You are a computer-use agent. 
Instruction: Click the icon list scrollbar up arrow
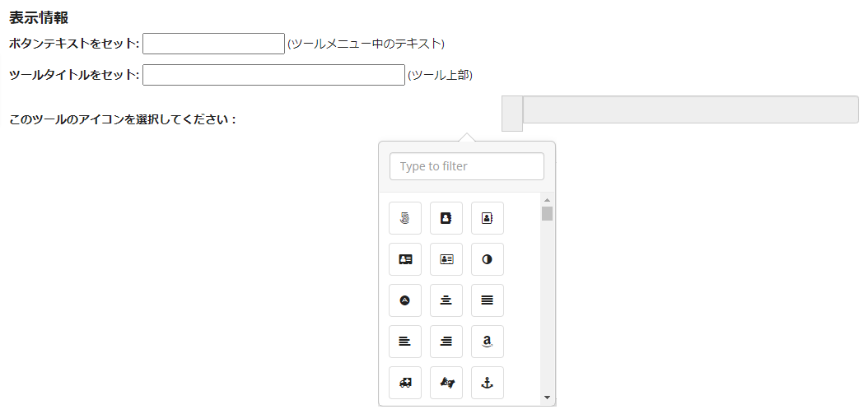[x=547, y=200]
